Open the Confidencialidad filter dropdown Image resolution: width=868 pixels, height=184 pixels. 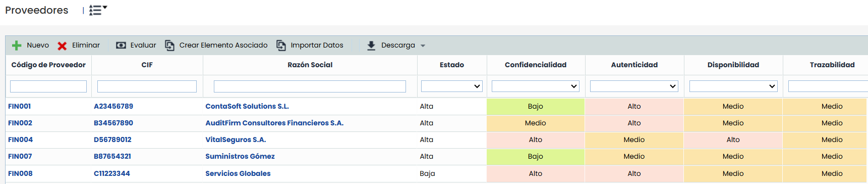[535, 86]
